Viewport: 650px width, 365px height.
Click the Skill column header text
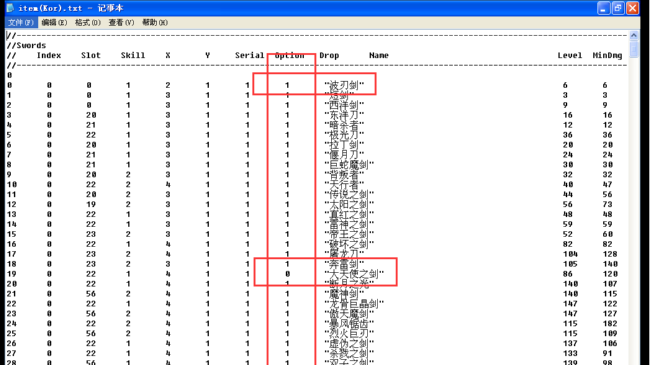[133, 55]
